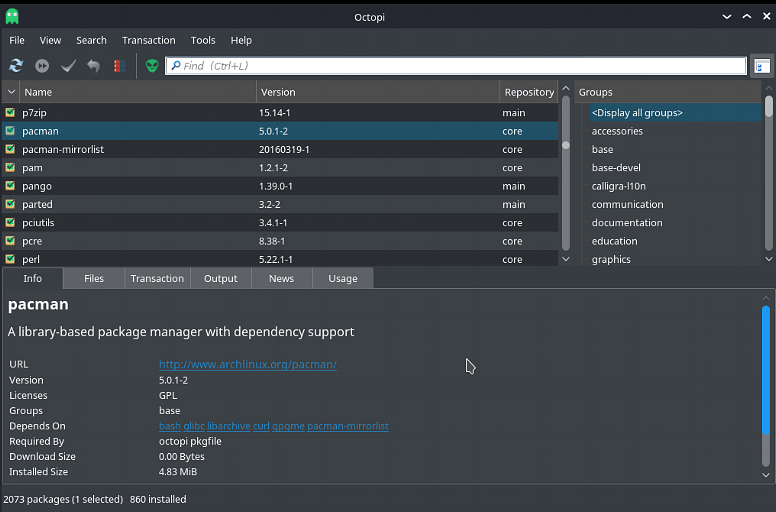Click installed status icon for parted
776x512 pixels.
(x=10, y=204)
